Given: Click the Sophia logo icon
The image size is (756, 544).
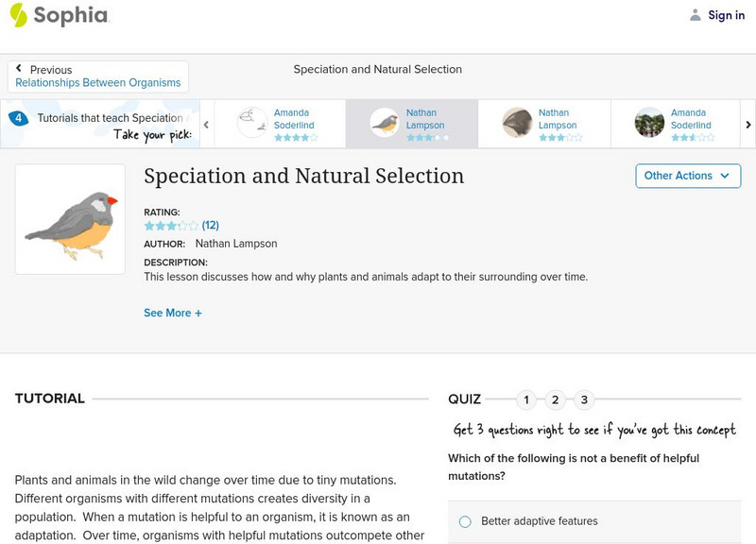Looking at the screenshot, I should coord(18,15).
